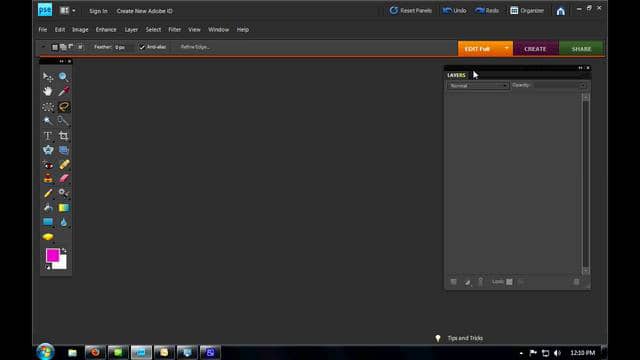Open the Organizer
640x360 pixels.
coord(527,11)
